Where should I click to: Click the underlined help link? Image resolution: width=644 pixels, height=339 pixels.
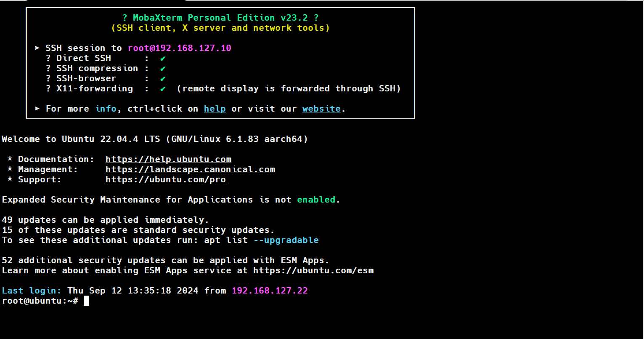coord(215,109)
